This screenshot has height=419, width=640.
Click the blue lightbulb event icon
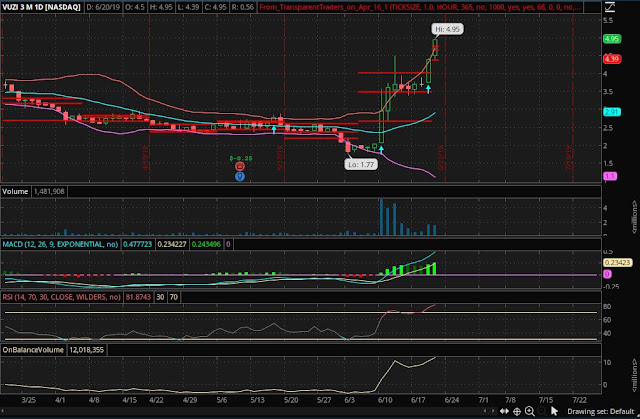[x=240, y=176]
